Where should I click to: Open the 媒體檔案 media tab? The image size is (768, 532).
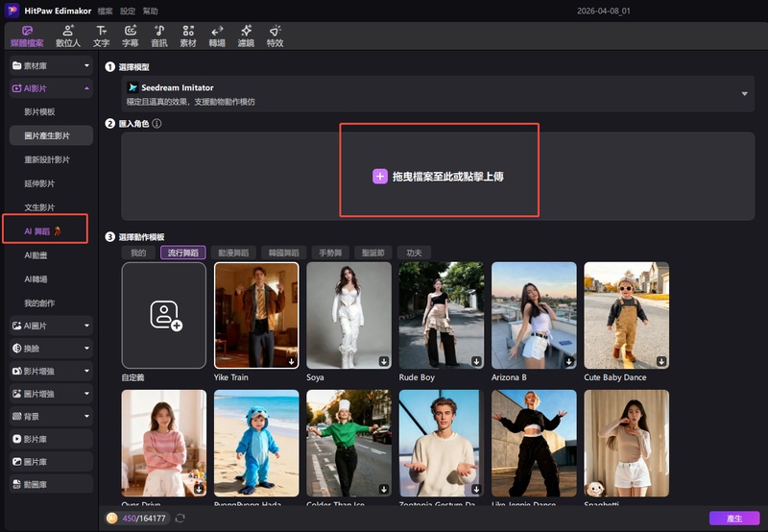tap(27, 36)
